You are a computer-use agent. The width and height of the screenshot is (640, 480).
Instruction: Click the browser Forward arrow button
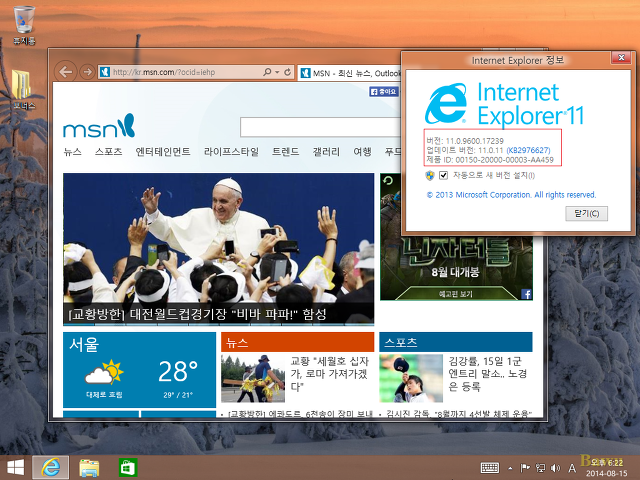pyautogui.click(x=87, y=72)
